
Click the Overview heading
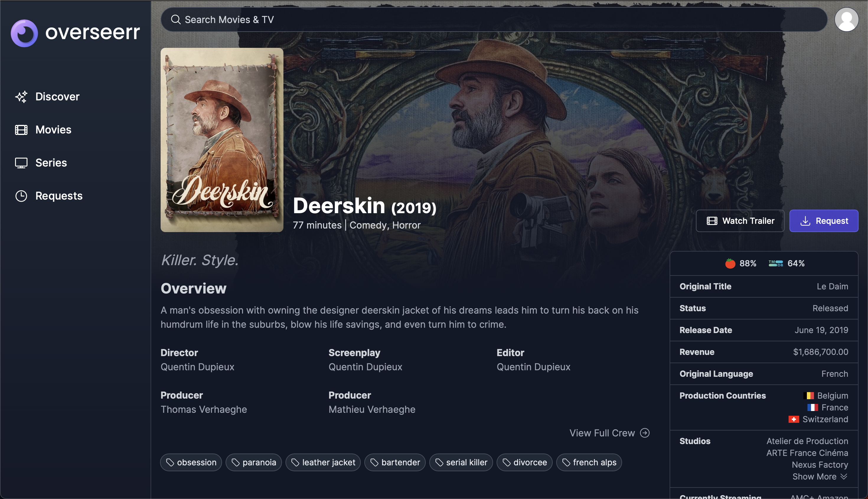194,288
